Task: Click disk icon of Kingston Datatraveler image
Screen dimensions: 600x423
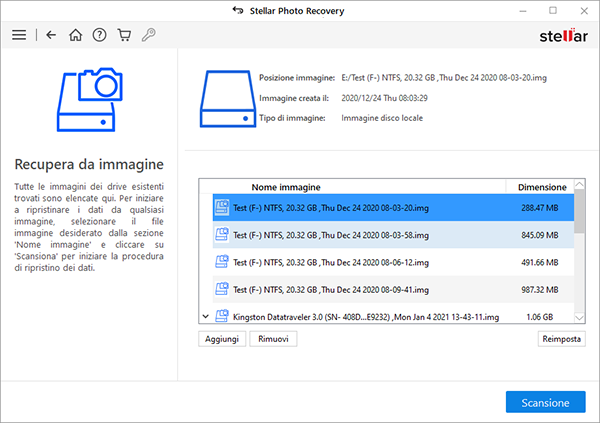Action: tap(222, 317)
